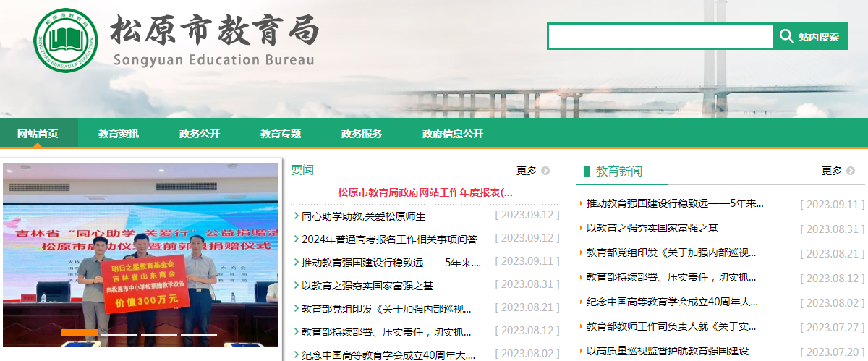Open the 教育资讯 navigation menu
This screenshot has height=361, width=868.
[119, 134]
